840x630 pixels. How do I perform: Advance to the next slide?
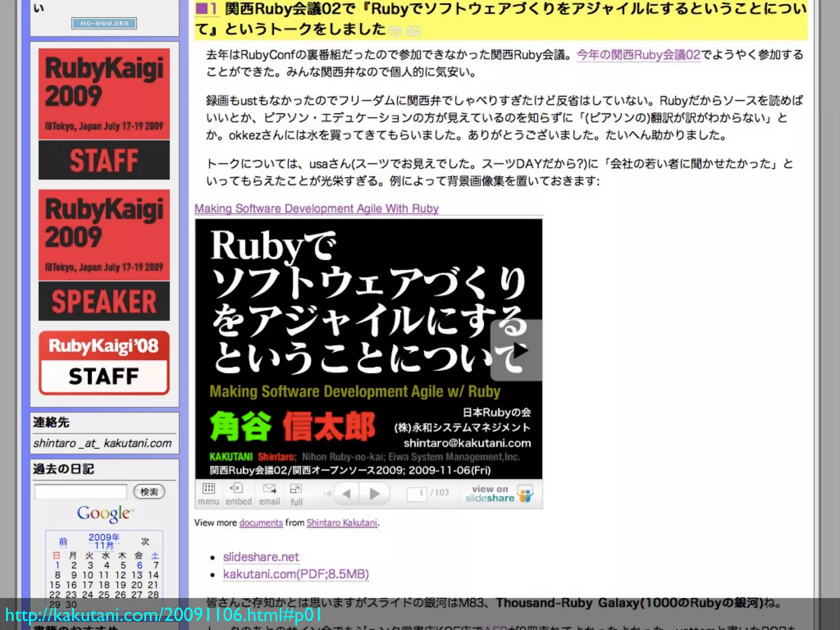tap(374, 493)
